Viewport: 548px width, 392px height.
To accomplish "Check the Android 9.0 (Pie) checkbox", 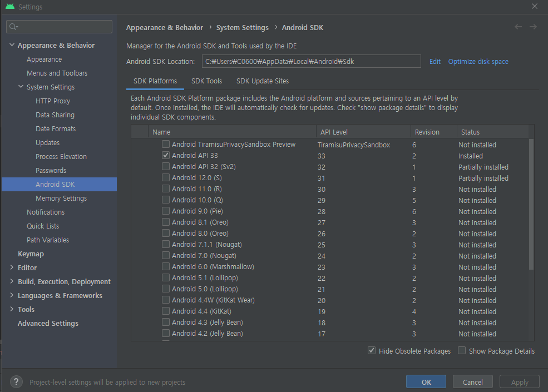I will [x=166, y=211].
